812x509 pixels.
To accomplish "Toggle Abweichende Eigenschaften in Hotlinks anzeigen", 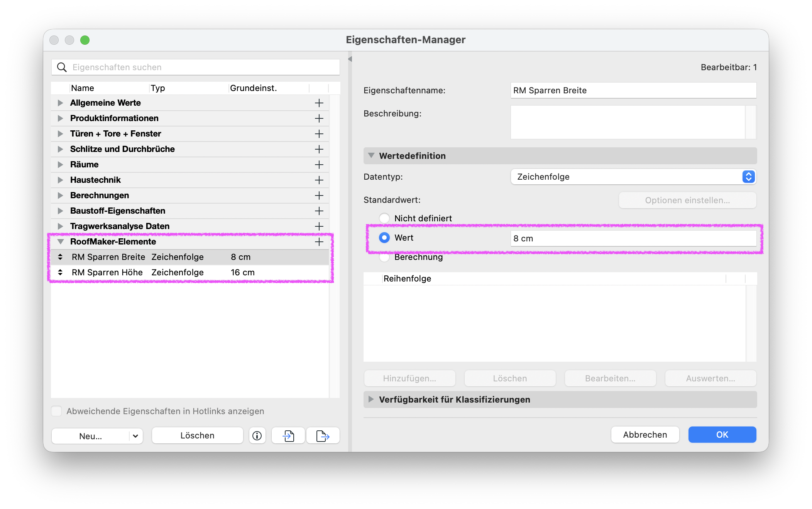I will (56, 411).
